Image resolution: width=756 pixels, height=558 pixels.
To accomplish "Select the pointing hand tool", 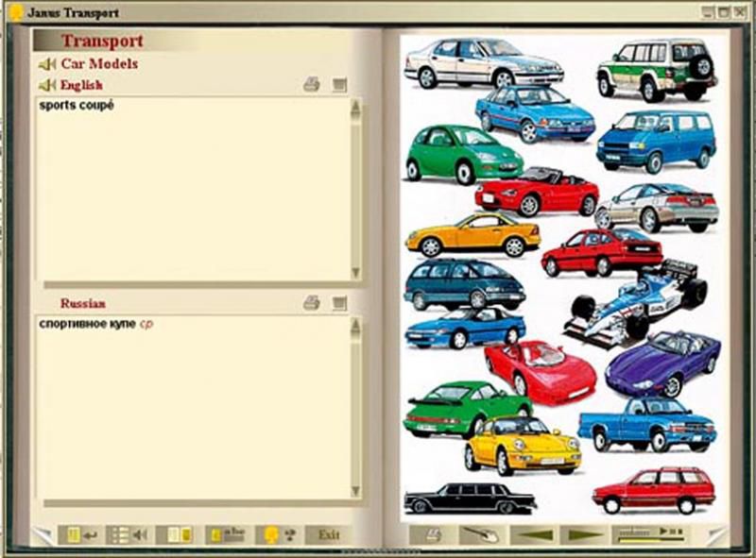I will coord(478,534).
